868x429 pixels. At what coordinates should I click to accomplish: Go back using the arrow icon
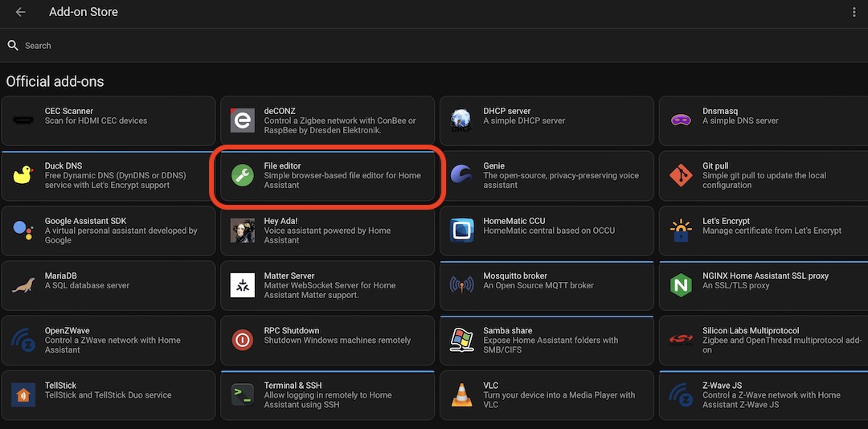pos(20,12)
